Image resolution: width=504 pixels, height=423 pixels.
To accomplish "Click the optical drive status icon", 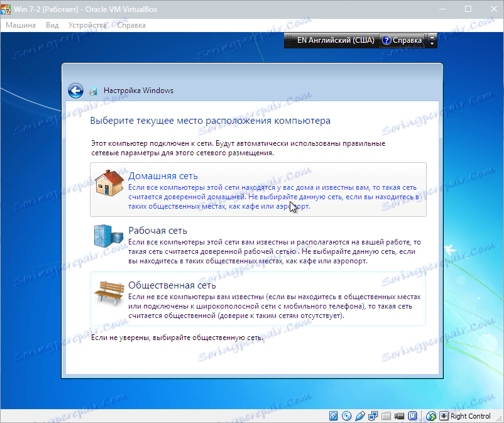I will click(x=346, y=416).
